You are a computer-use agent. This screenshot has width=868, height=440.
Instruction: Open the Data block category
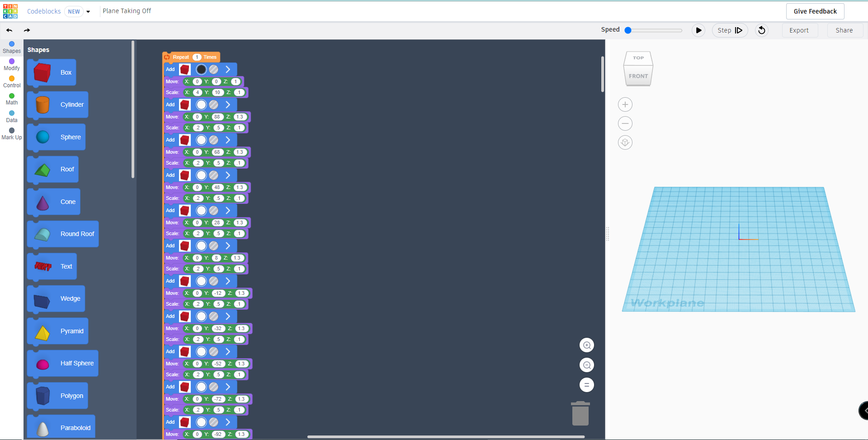coord(11,116)
